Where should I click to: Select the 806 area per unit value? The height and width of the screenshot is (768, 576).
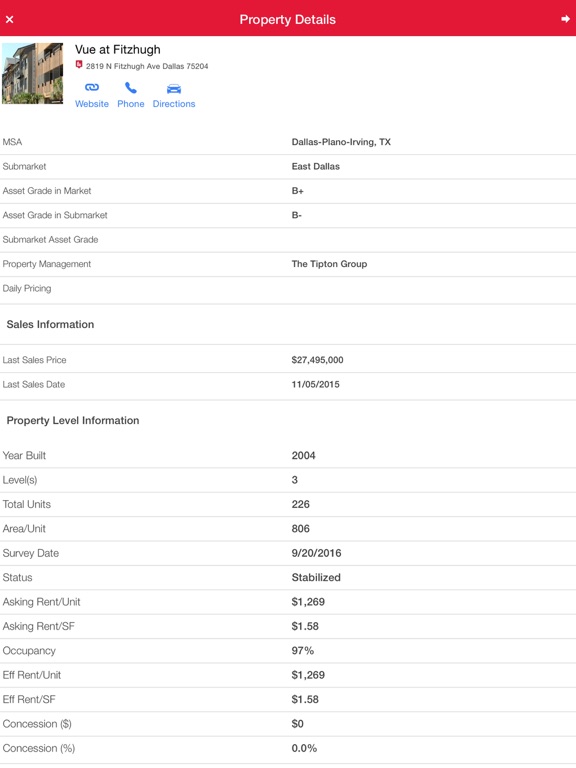tap(301, 529)
